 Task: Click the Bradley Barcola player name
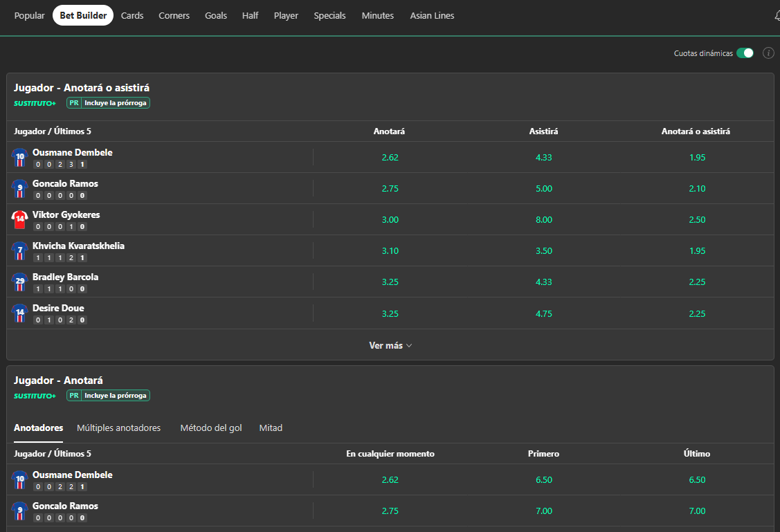65,277
